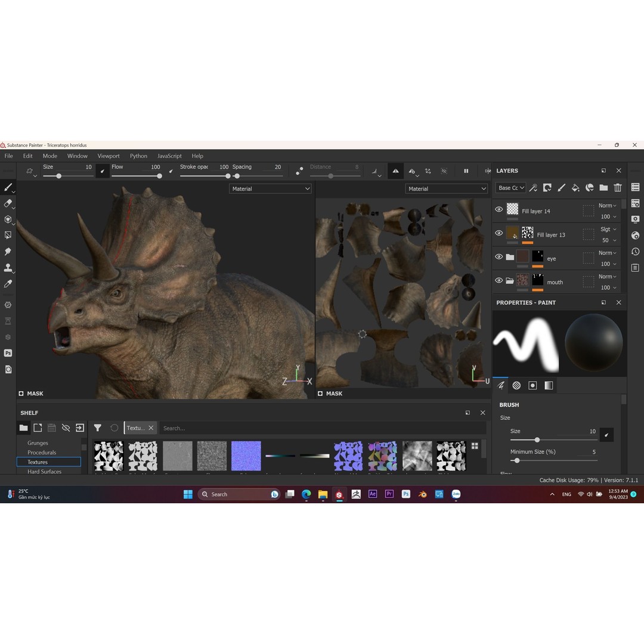Open the File menu
The height and width of the screenshot is (644, 644).
tap(8, 156)
